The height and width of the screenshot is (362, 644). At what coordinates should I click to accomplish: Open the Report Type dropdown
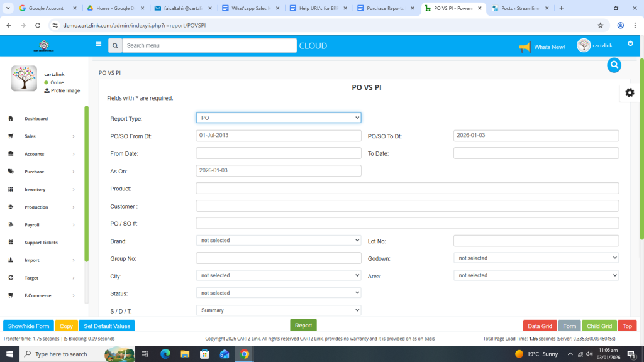[278, 118]
